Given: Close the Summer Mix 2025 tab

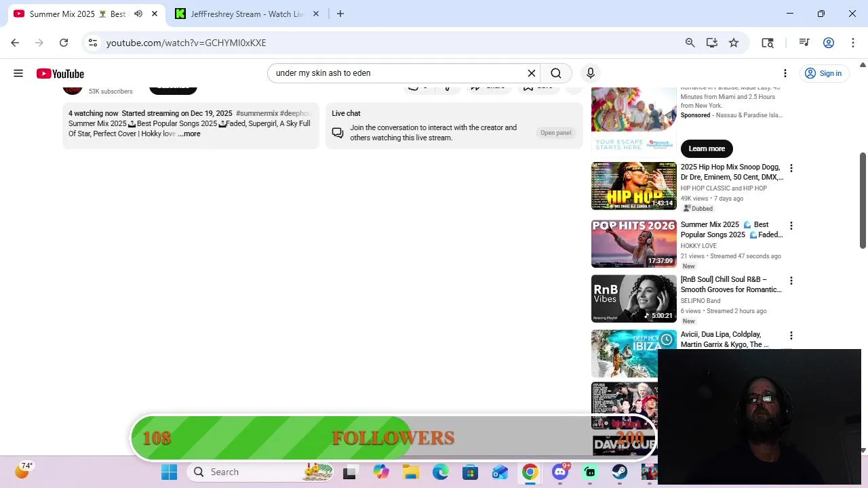Looking at the screenshot, I should [x=155, y=14].
